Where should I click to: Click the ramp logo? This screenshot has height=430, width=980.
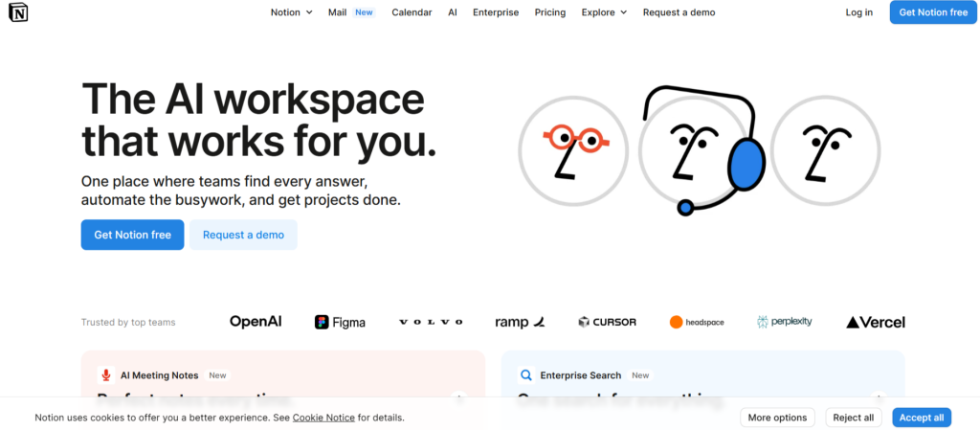tap(520, 323)
